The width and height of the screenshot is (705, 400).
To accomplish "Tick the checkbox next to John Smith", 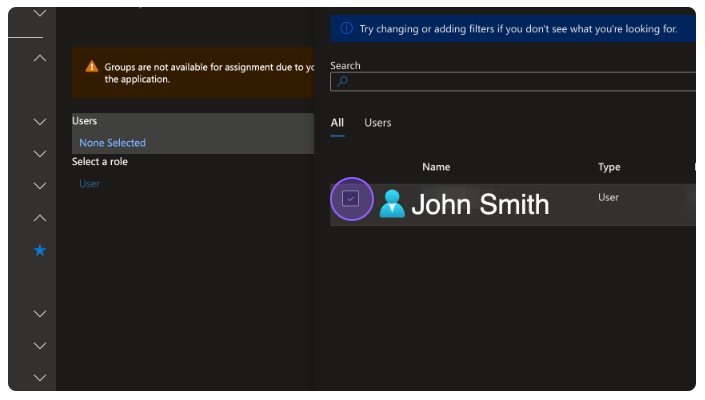I will tap(350, 199).
